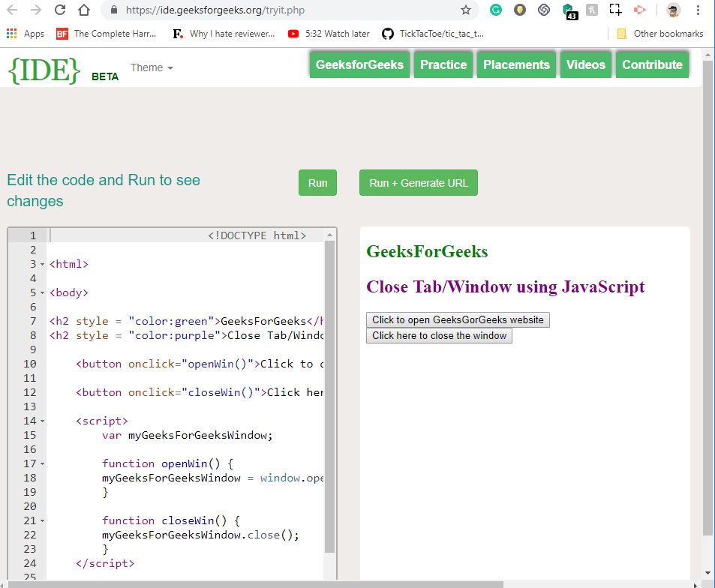
Task: Open the spiral extension icon
Action: pos(543,10)
